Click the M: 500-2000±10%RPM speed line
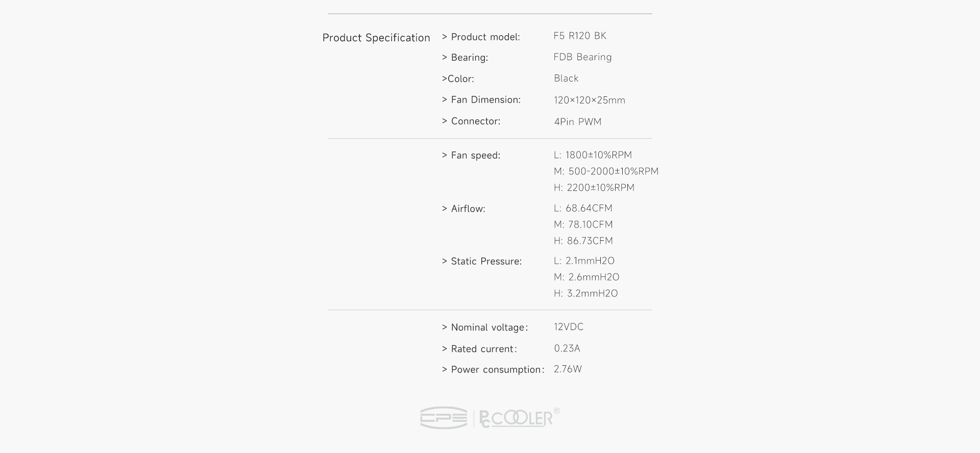 (x=606, y=171)
